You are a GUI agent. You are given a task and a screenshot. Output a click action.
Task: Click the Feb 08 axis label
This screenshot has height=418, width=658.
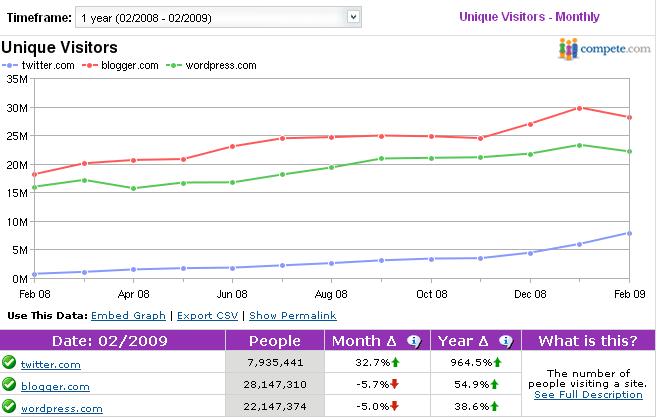(34, 294)
